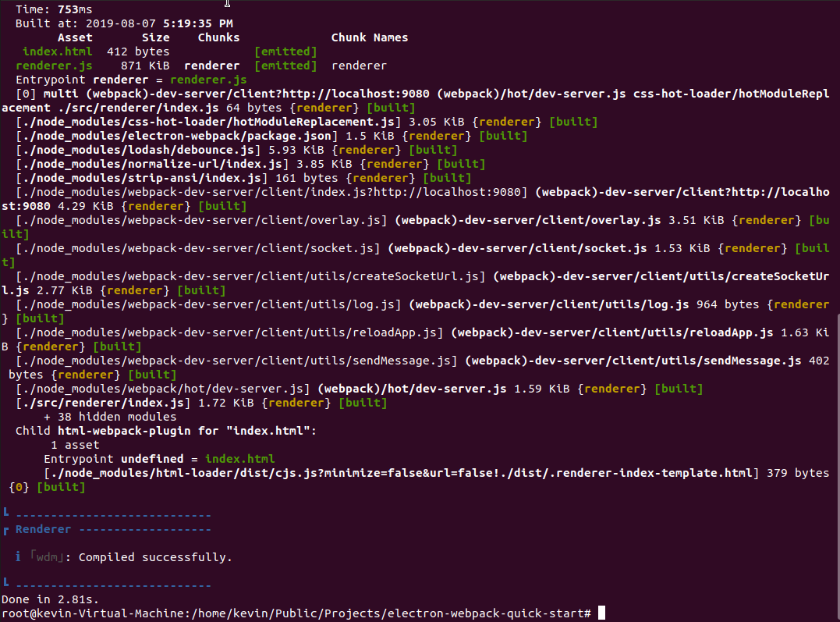Image resolution: width=840 pixels, height=622 pixels.
Task: Click the bold '(webpack)/hot/dev-server.js' text
Action: [412, 388]
